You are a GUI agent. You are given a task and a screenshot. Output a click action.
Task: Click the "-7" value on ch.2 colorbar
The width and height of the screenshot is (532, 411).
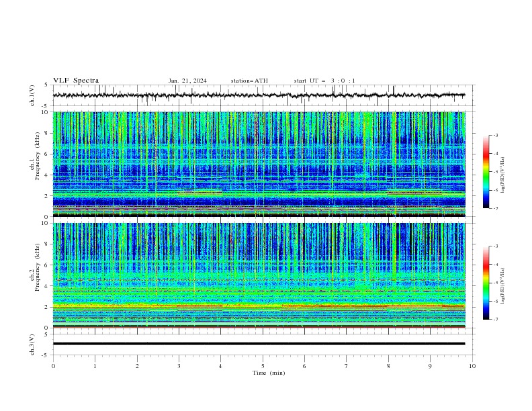coord(495,320)
